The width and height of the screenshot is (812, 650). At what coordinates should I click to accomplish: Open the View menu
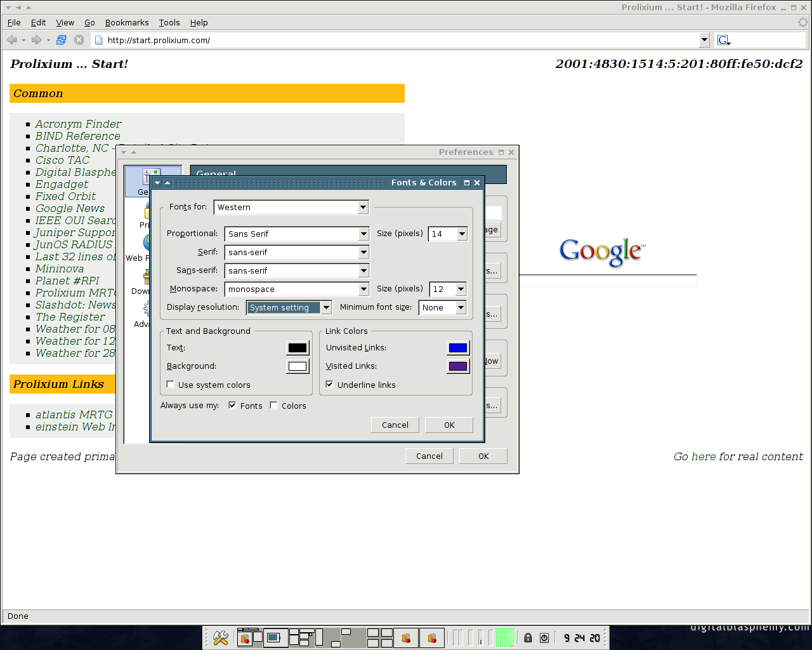65,22
